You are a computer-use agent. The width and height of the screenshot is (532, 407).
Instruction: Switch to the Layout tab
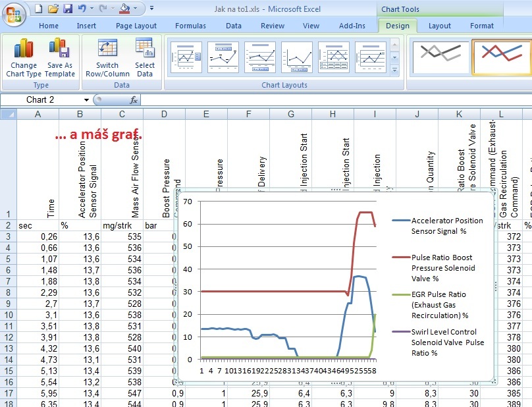tap(439, 26)
